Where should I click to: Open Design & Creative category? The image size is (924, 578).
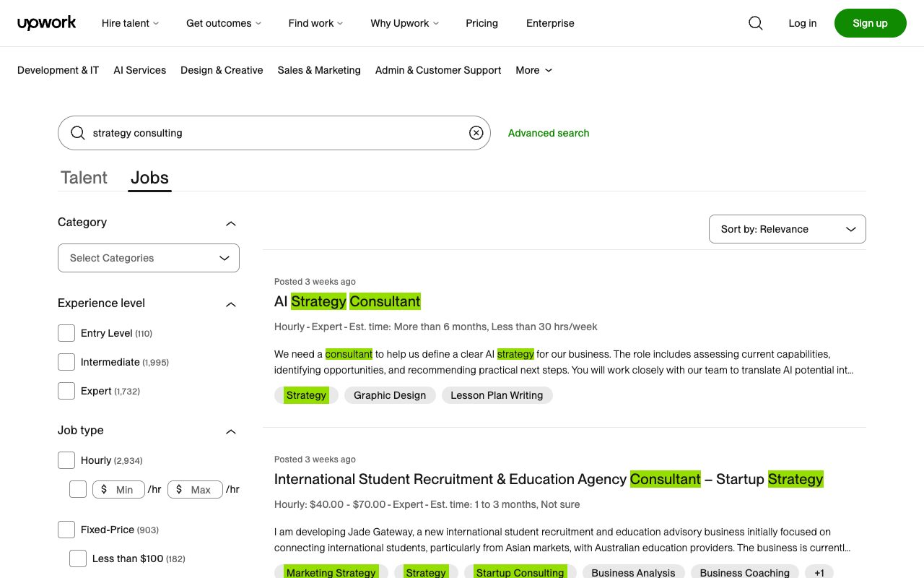point(222,70)
